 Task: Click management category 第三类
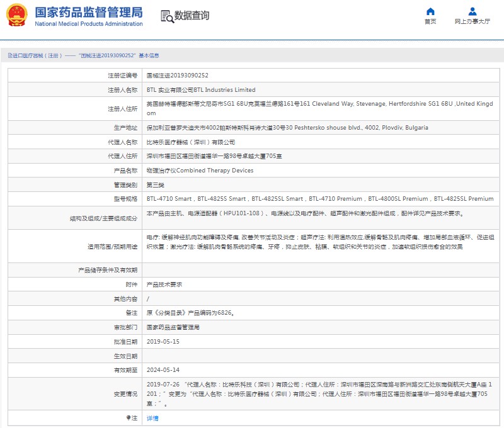pyautogui.click(x=155, y=185)
